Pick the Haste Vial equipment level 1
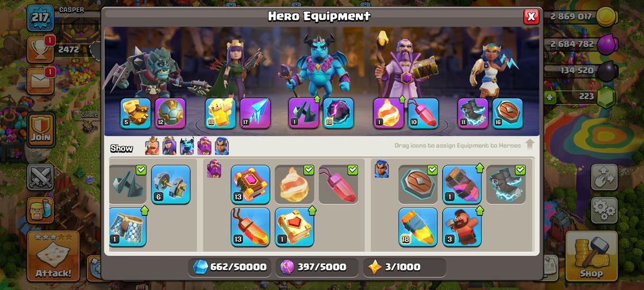644x290 pixels. point(462,184)
